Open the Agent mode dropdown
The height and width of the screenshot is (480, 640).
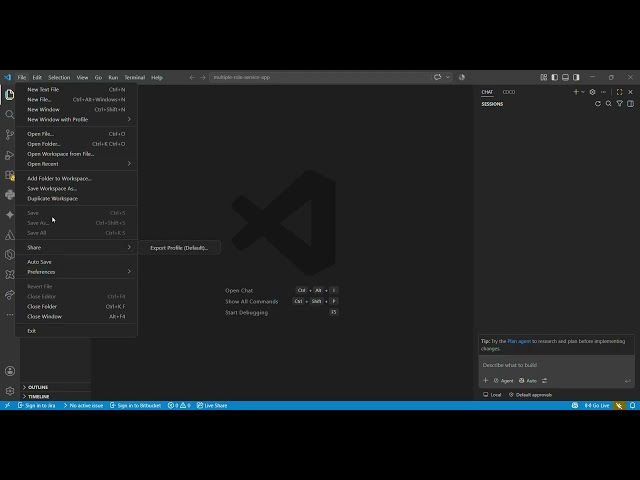pos(503,380)
